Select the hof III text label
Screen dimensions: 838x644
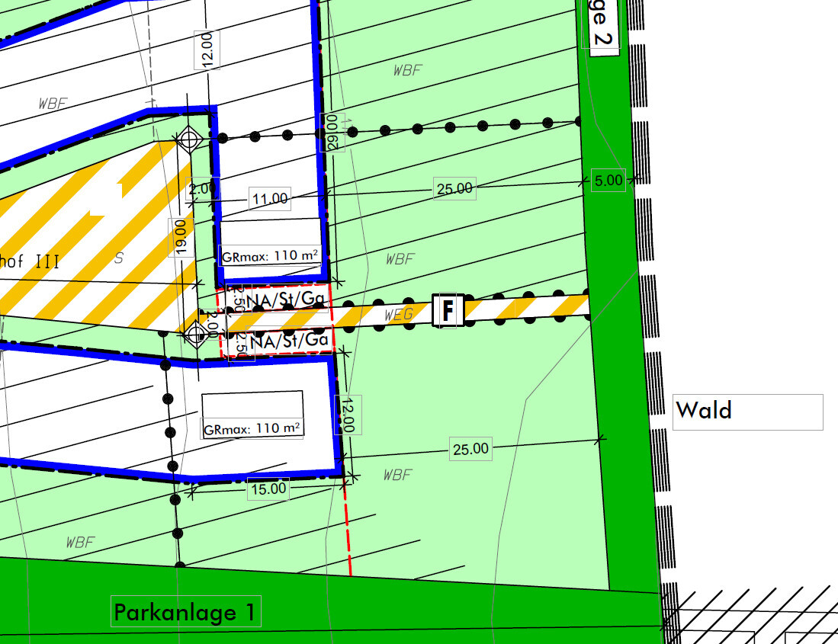click(x=29, y=261)
